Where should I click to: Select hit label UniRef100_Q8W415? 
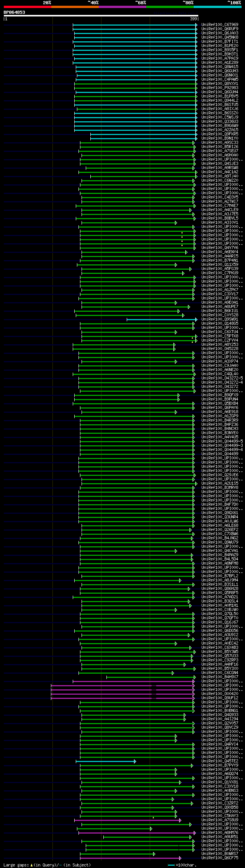[220, 67]
